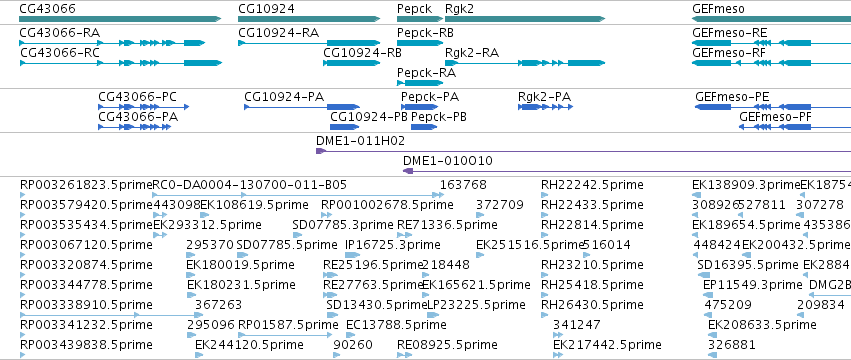Click the CG43066-RC transcript glyph
851x360 pixels.
120,63
